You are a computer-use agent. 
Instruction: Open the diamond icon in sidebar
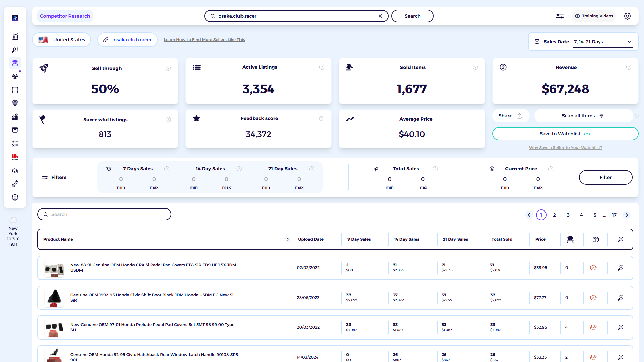(15, 103)
